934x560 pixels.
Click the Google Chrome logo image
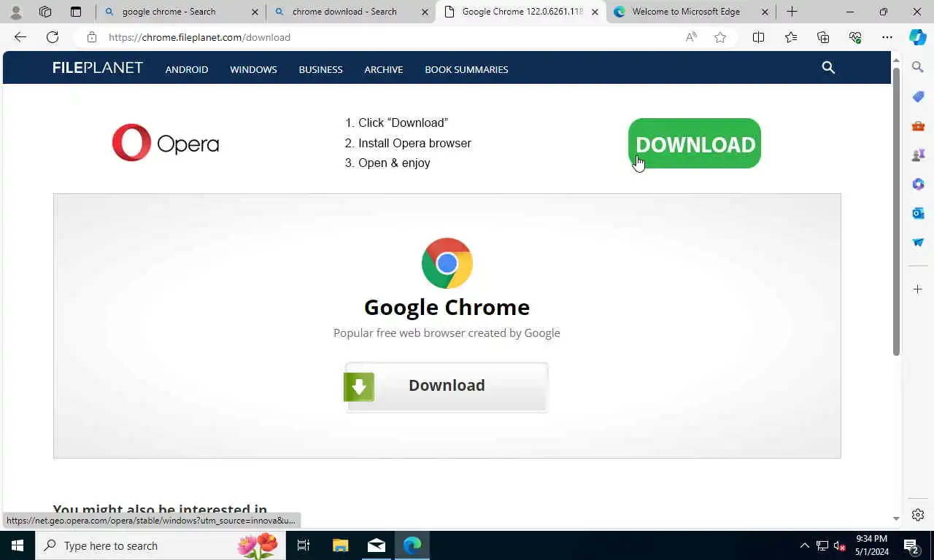click(x=447, y=263)
